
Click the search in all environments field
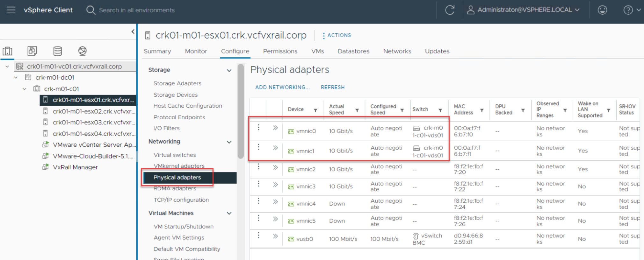[136, 10]
